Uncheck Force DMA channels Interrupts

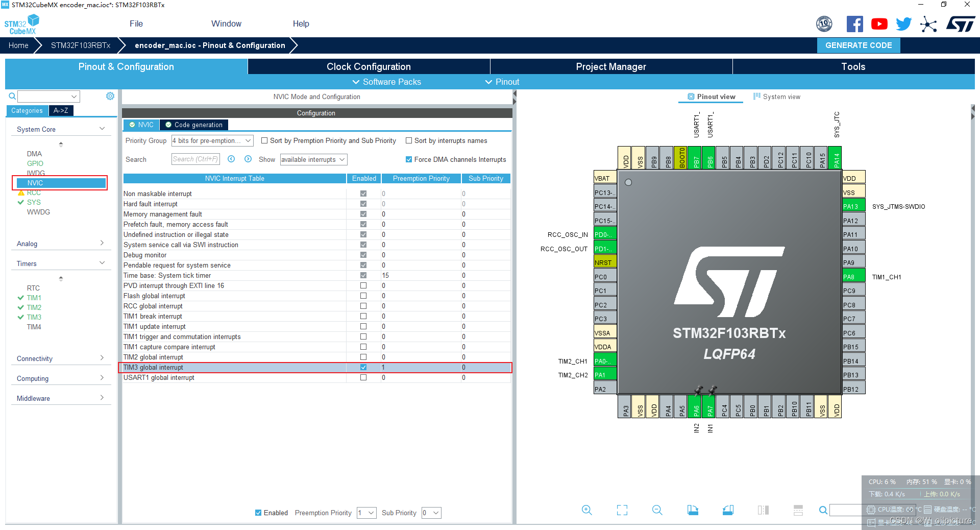409,159
